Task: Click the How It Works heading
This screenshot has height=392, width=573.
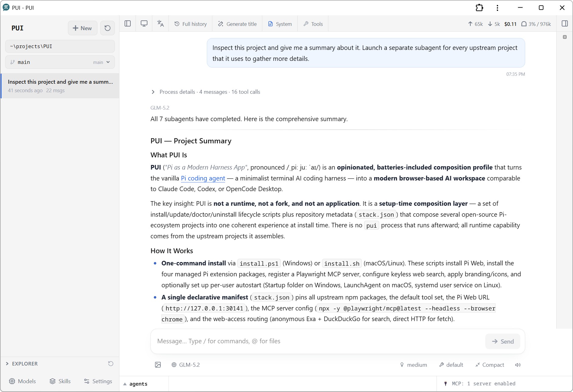Action: [x=172, y=251]
